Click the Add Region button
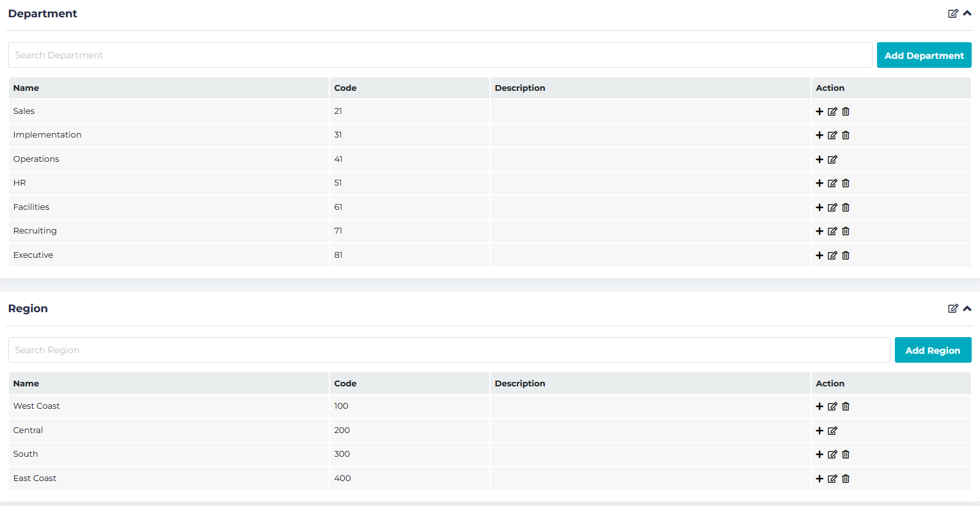The height and width of the screenshot is (506, 980). point(933,351)
